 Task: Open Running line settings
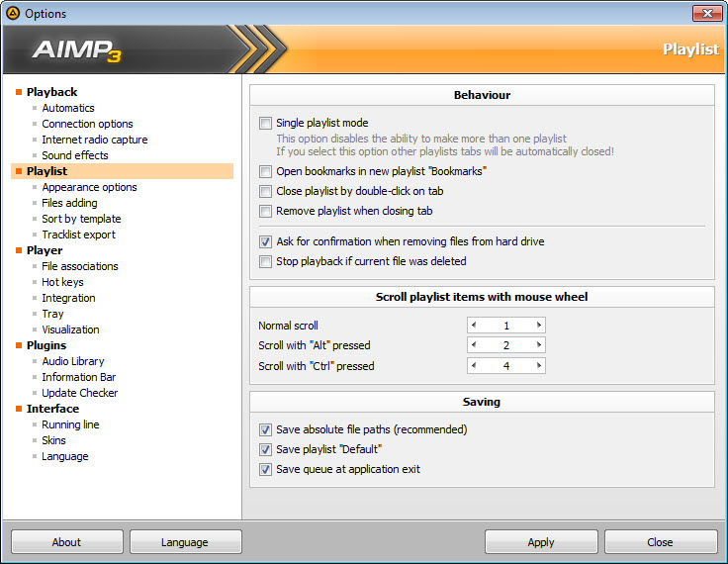click(x=70, y=424)
